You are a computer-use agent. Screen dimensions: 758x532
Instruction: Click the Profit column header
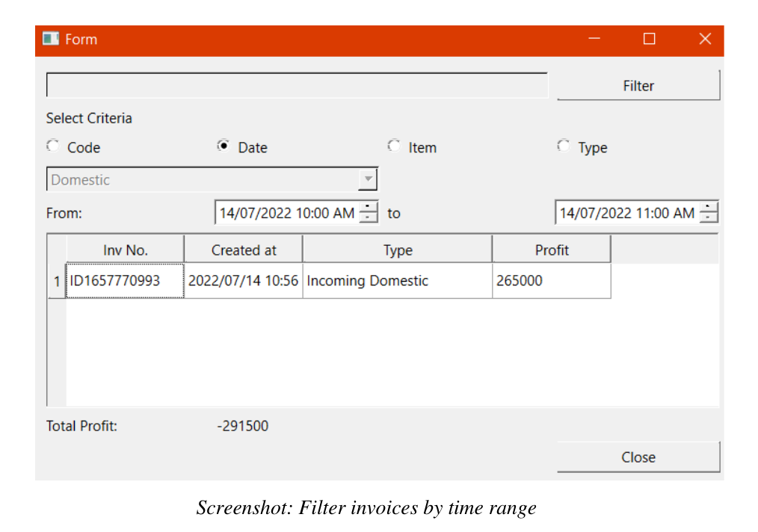click(x=552, y=250)
